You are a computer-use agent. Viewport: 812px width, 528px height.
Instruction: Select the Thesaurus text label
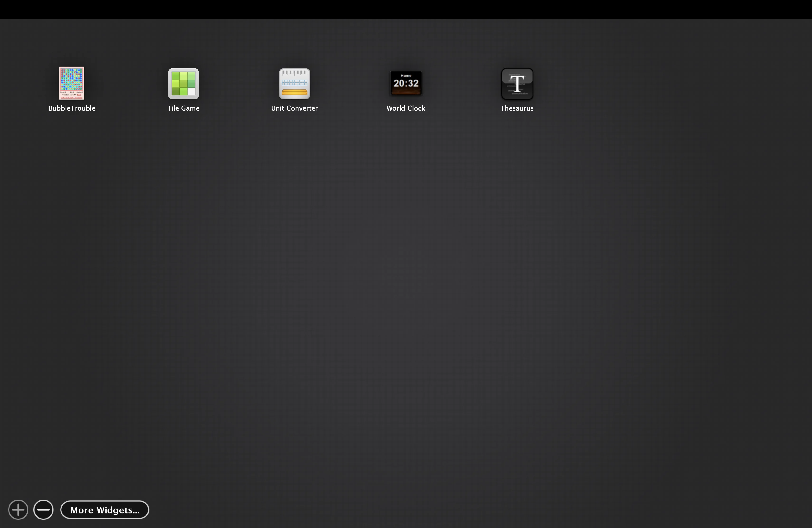coord(517,108)
